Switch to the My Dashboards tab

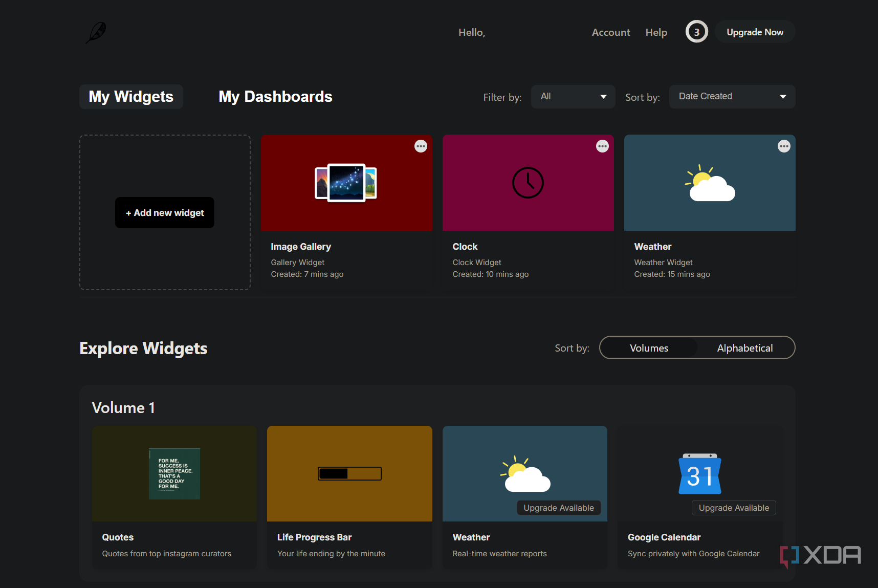tap(275, 97)
